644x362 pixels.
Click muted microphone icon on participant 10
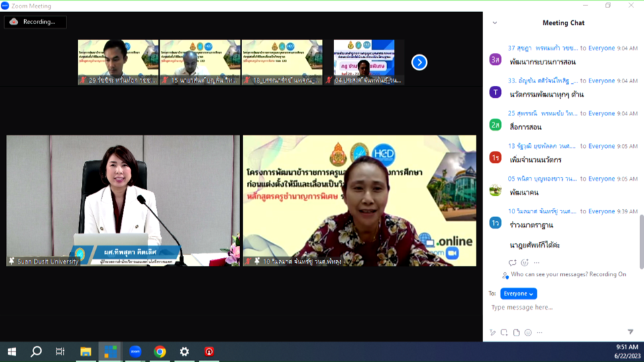248,261
